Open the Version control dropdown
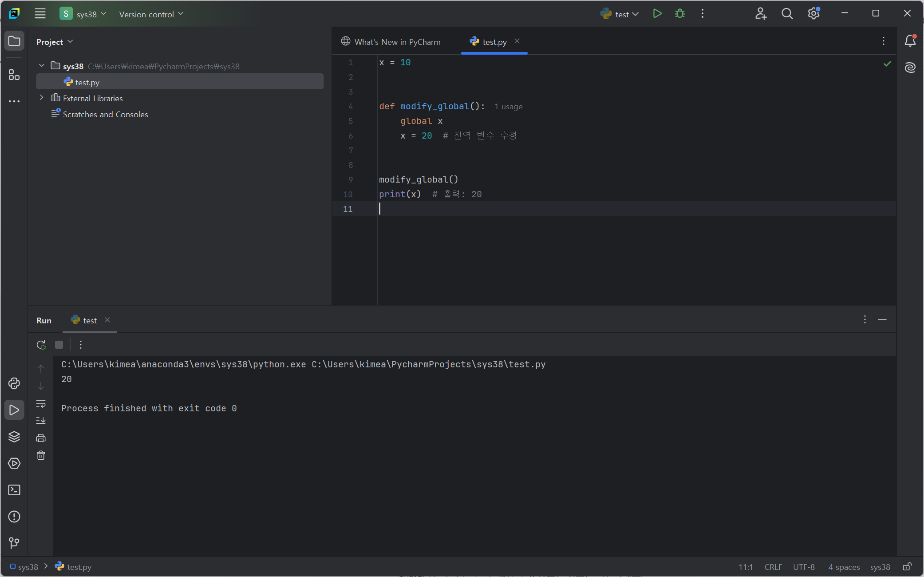 click(151, 14)
